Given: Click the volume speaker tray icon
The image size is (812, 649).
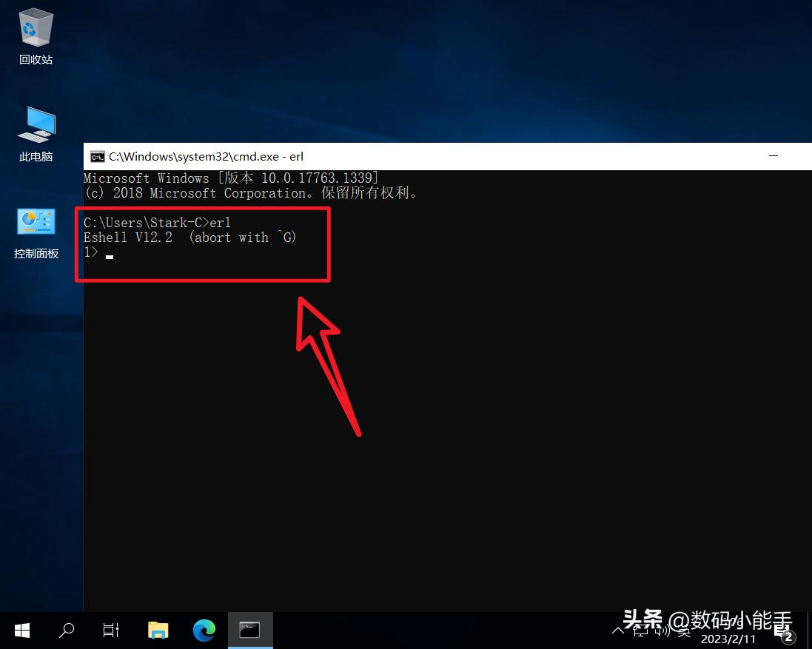Looking at the screenshot, I should [662, 631].
